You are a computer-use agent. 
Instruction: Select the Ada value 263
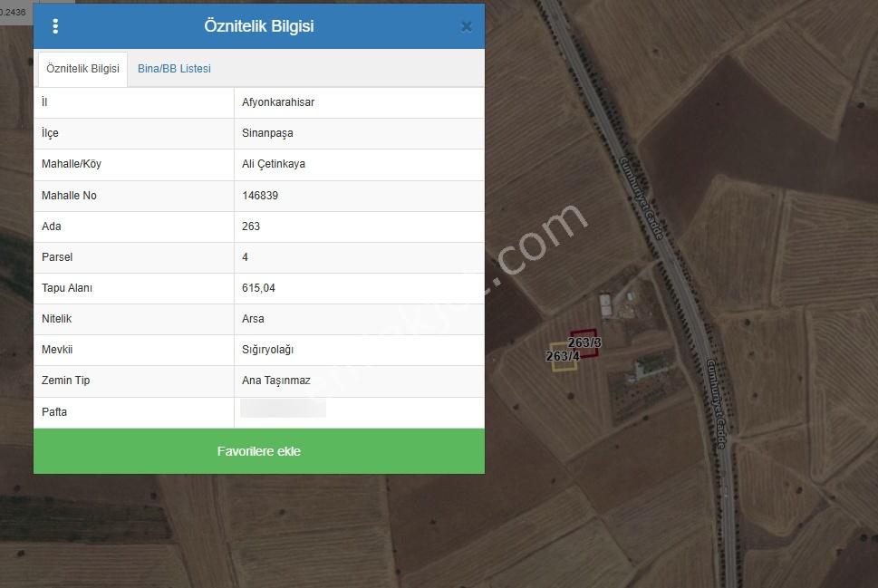click(251, 227)
